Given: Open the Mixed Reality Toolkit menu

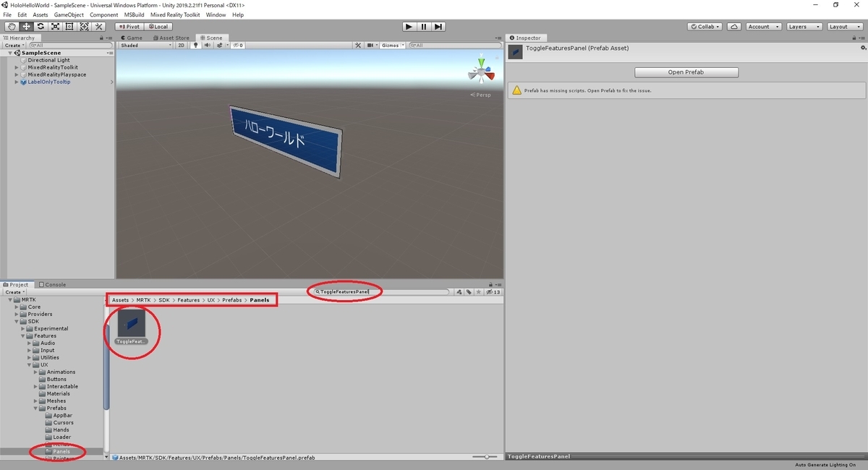Looking at the screenshot, I should [175, 14].
